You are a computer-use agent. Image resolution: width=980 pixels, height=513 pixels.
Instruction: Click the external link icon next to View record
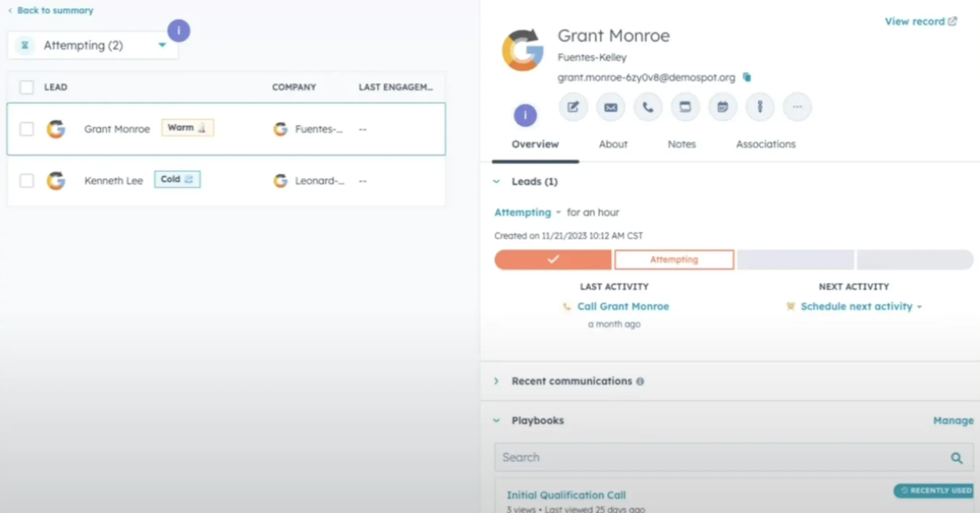pos(953,21)
